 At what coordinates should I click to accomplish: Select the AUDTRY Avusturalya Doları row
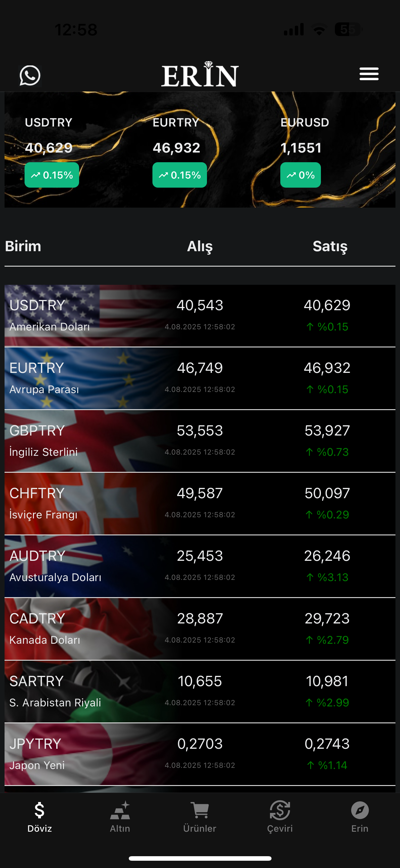coord(200,567)
